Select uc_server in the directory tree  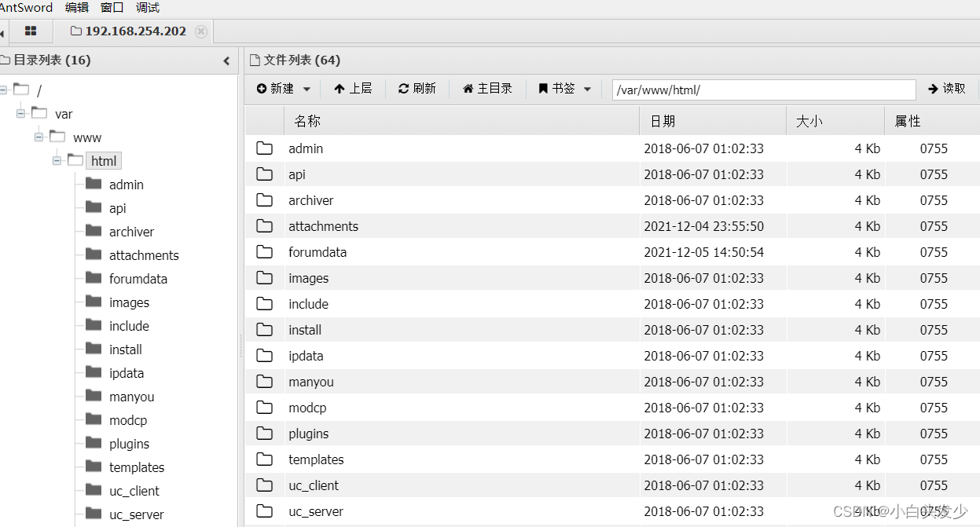137,514
